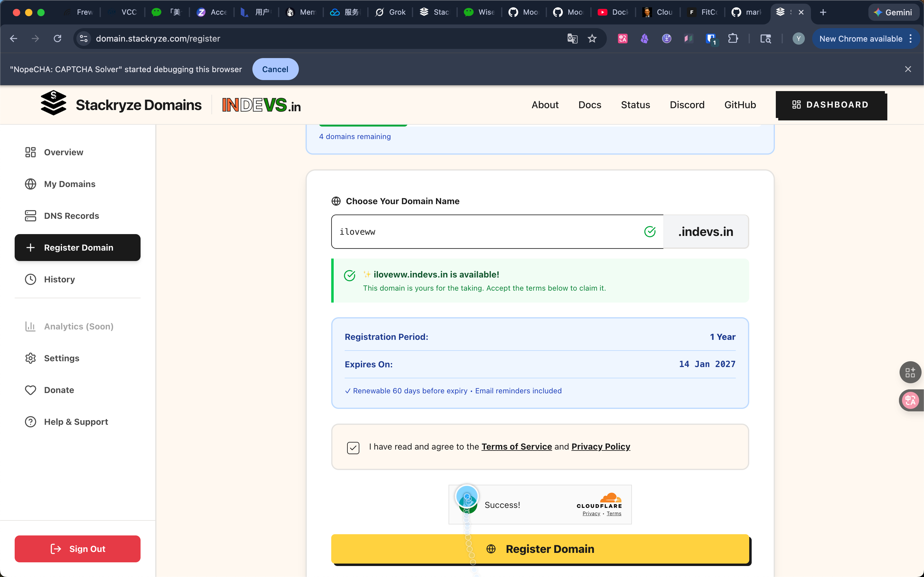Click the Docs navigation link
The width and height of the screenshot is (924, 577).
tap(589, 105)
